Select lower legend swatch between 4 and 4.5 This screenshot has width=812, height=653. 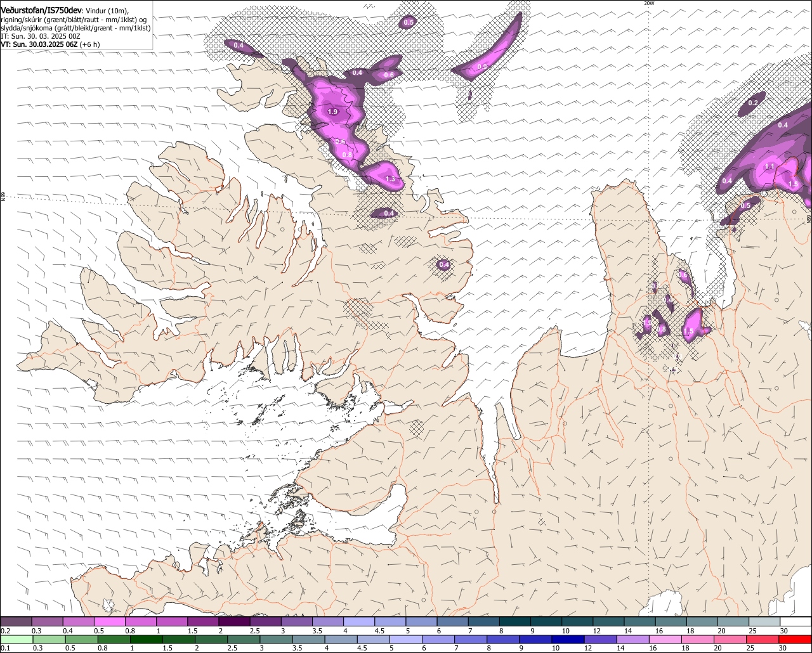click(x=341, y=639)
